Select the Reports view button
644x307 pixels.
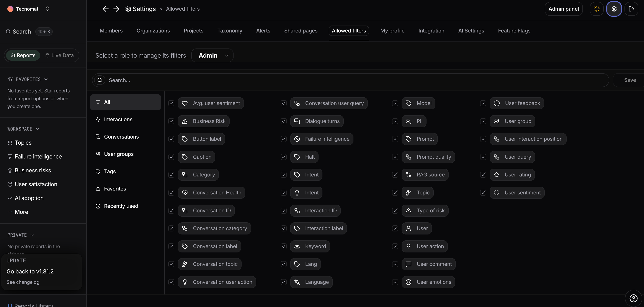pos(23,55)
